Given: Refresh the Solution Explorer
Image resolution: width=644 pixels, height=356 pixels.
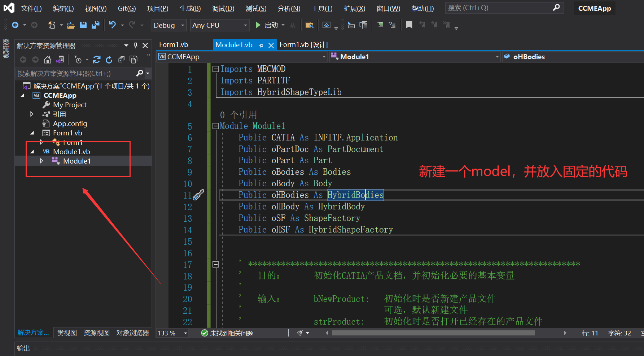Looking at the screenshot, I should tap(109, 60).
